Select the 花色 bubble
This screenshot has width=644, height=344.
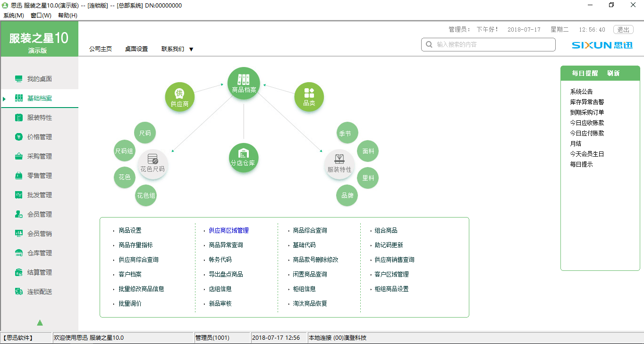(x=125, y=177)
